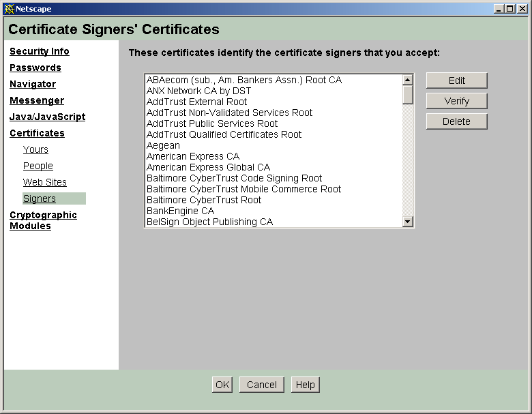Screen dimensions: 532x414
Task: Show People certificates
Action: [38, 166]
